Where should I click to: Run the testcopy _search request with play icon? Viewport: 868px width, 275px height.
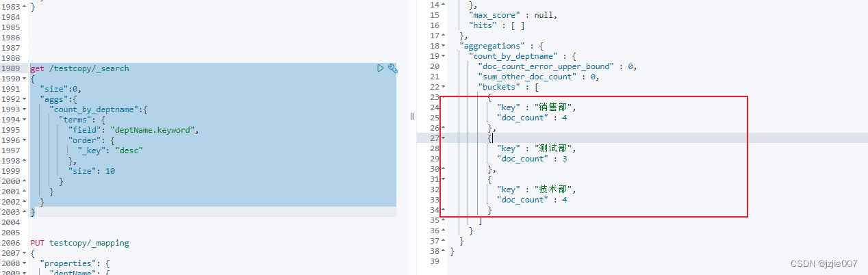tap(381, 68)
